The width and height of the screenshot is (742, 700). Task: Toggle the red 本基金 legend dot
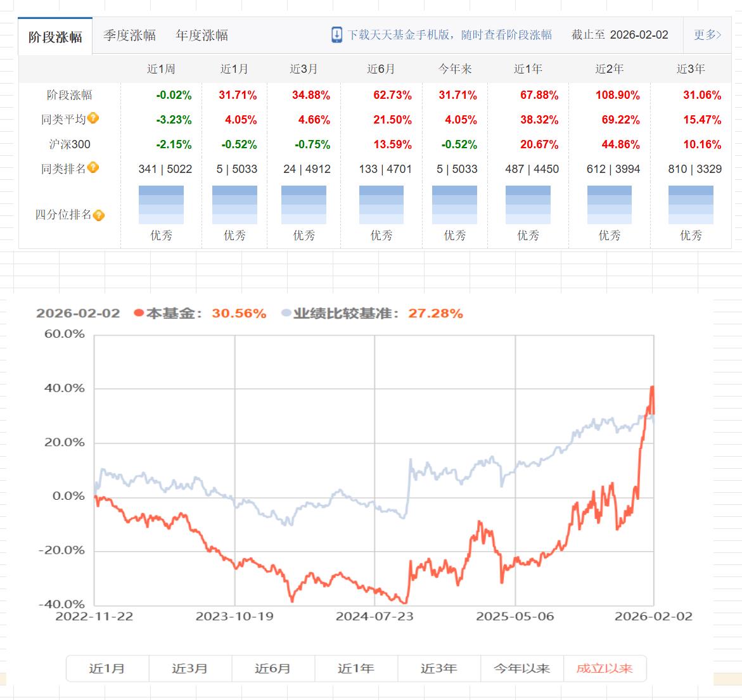(139, 313)
